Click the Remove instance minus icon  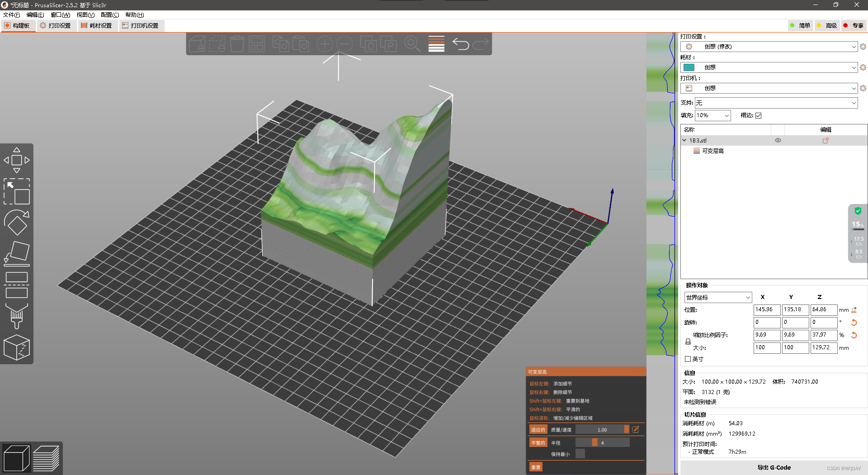[344, 44]
